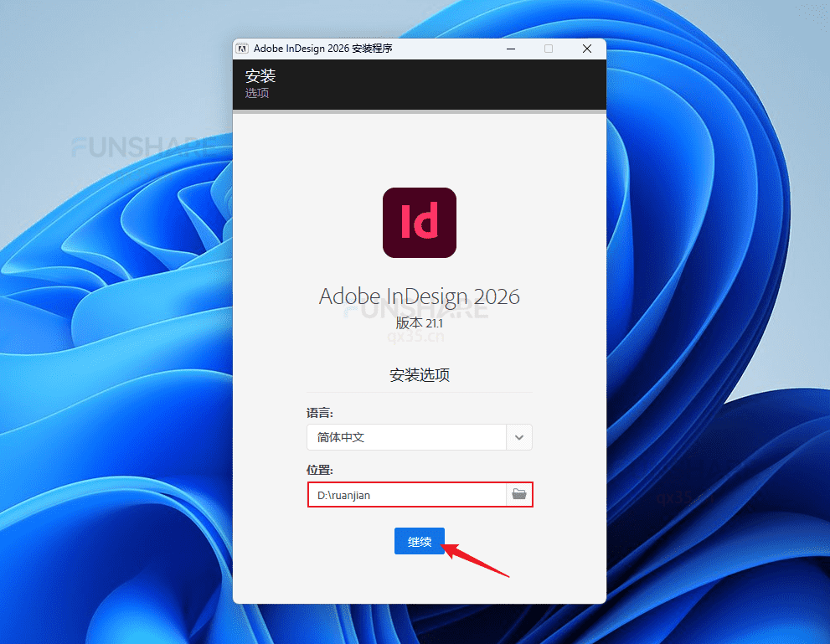Minimize the installer window
830x644 pixels.
pos(510,49)
